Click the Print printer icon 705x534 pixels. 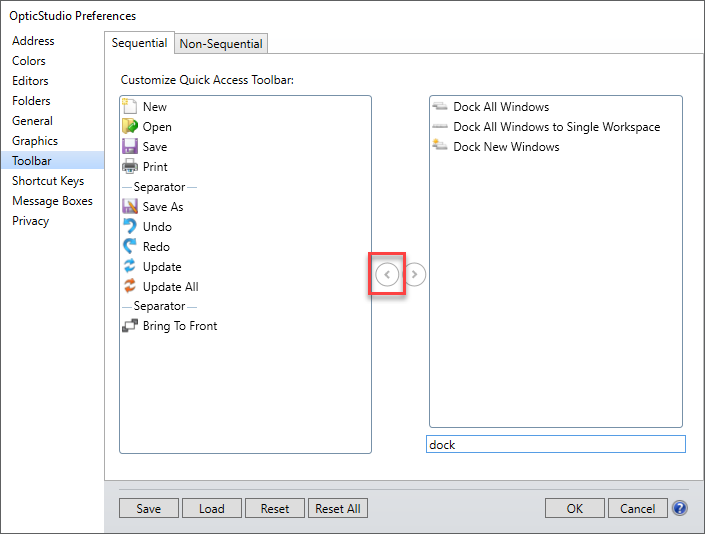129,166
